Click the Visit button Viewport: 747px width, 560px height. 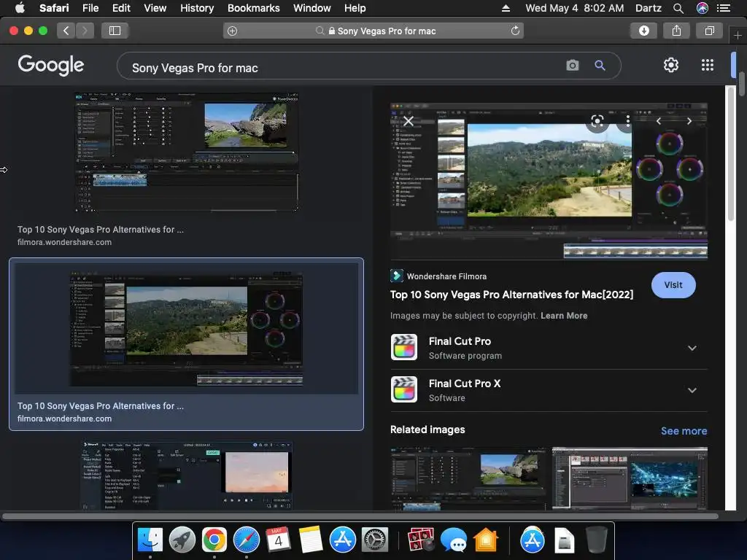[x=673, y=285]
